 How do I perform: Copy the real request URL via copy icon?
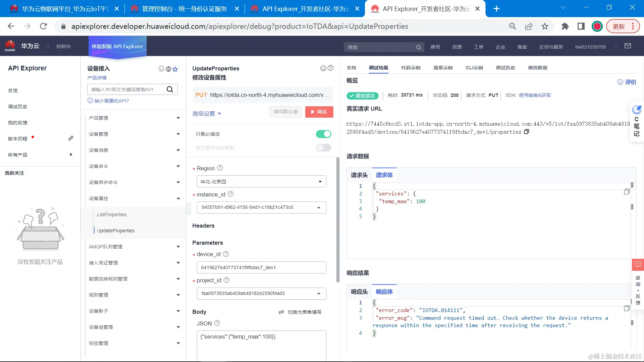tap(527, 132)
